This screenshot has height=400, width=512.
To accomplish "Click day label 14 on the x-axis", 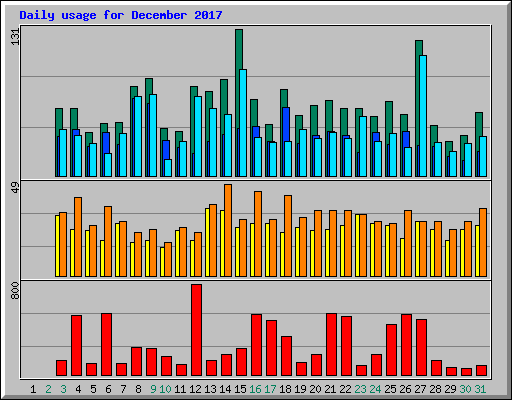I will (x=225, y=389).
